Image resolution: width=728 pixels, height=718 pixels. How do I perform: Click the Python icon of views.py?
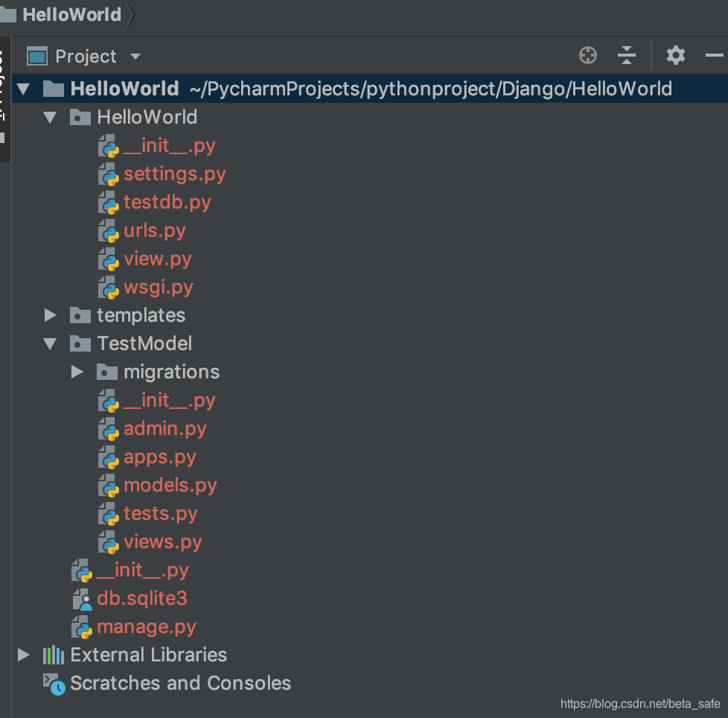(109, 542)
